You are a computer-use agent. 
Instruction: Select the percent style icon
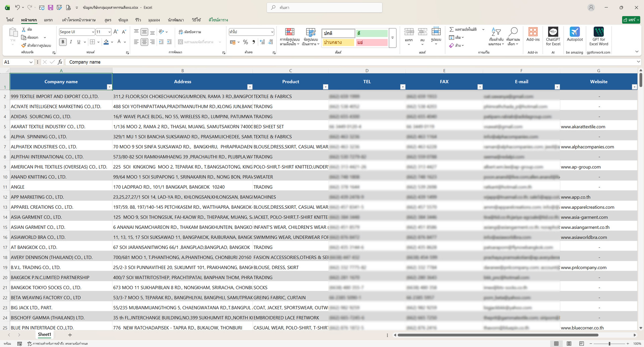[x=246, y=42]
